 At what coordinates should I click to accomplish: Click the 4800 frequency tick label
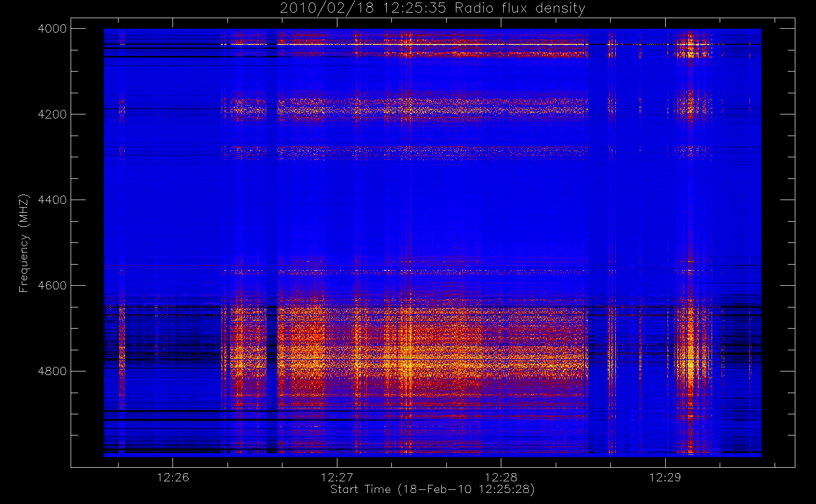52,371
